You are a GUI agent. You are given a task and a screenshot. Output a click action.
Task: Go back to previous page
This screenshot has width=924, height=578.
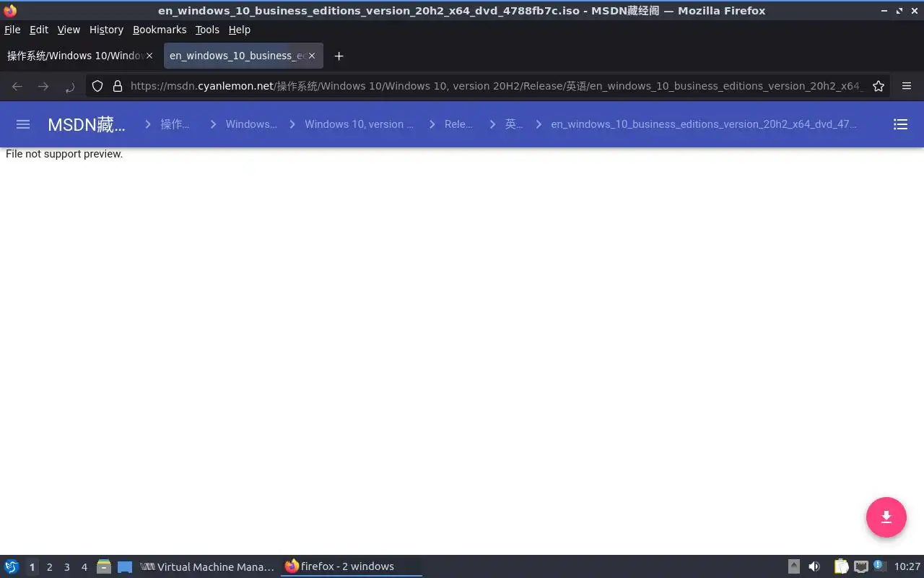(17, 86)
